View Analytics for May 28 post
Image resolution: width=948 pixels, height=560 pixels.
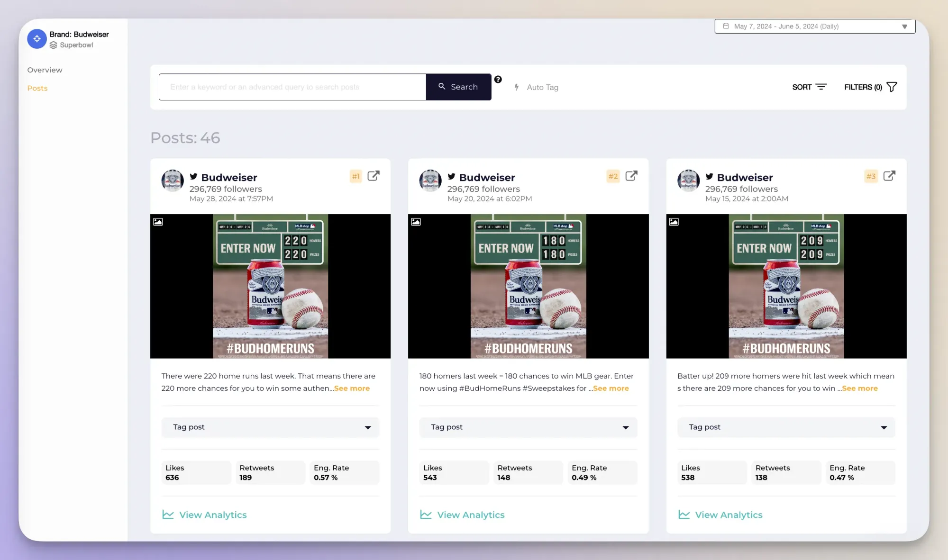coord(204,515)
